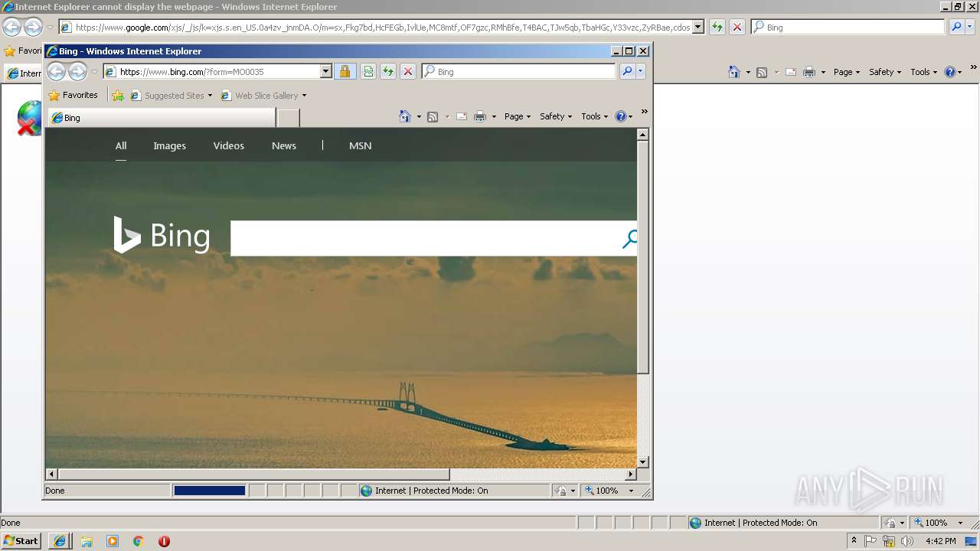
Task: Open the Tools menu in Bing window
Action: point(595,116)
